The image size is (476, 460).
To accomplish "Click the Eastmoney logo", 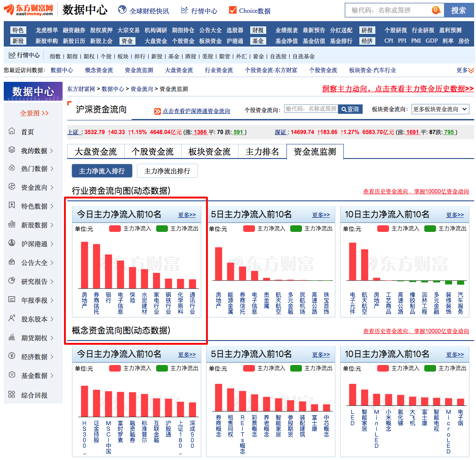I will tap(29, 10).
